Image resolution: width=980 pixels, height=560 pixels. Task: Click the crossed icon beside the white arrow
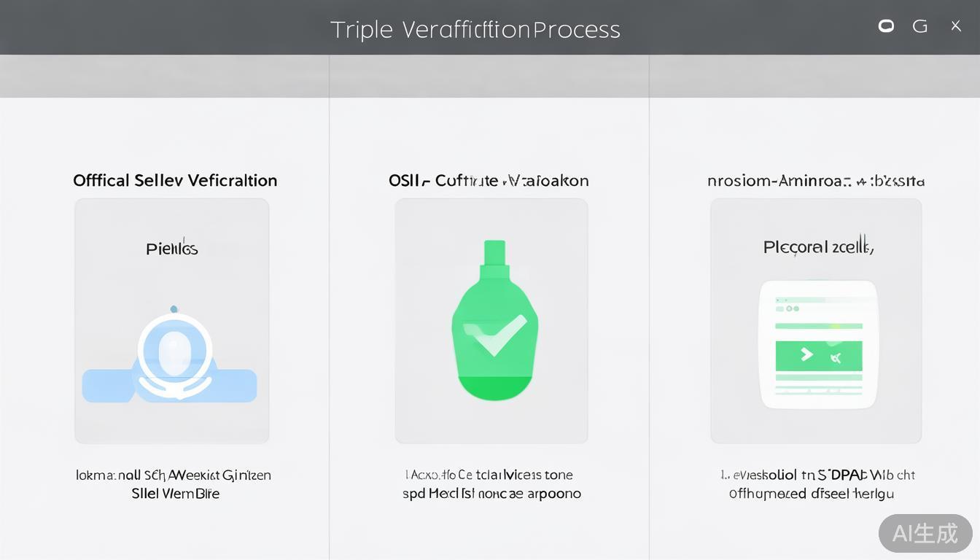[x=836, y=357]
